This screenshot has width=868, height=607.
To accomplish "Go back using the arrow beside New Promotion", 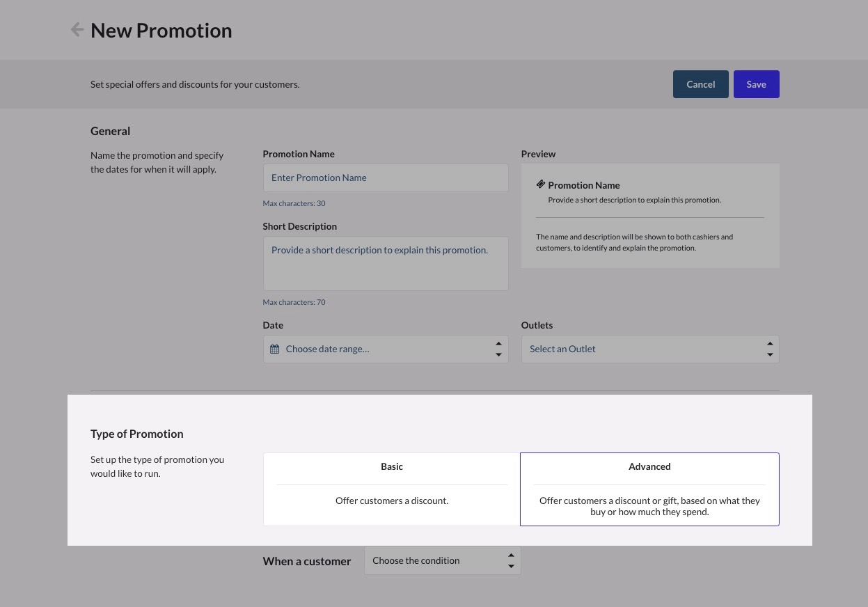I will point(77,30).
